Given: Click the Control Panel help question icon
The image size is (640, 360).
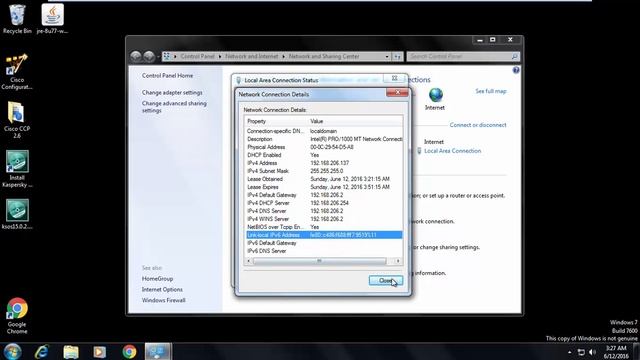Looking at the screenshot, I should pyautogui.click(x=516, y=70).
